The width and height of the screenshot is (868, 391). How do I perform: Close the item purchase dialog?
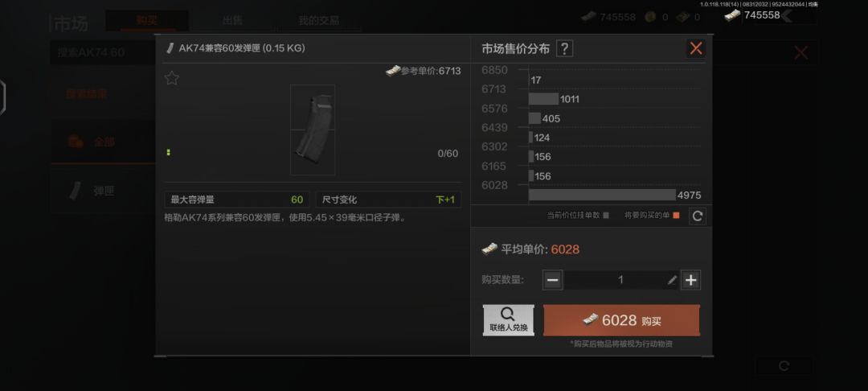(696, 48)
